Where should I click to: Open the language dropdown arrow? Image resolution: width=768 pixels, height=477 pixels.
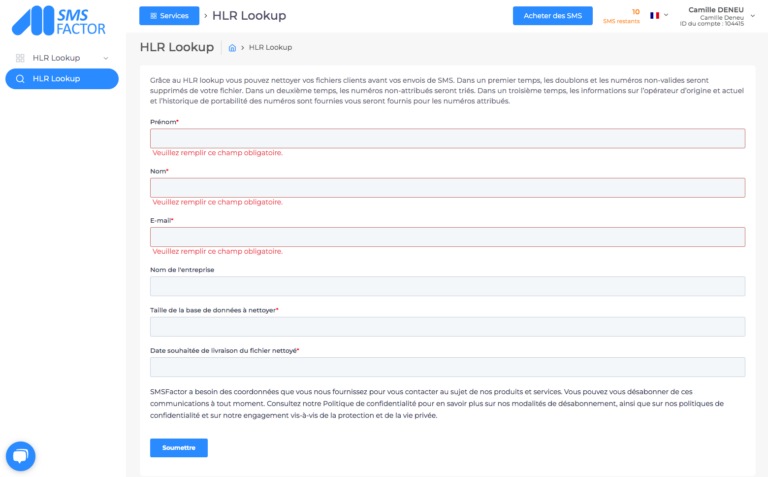point(666,15)
